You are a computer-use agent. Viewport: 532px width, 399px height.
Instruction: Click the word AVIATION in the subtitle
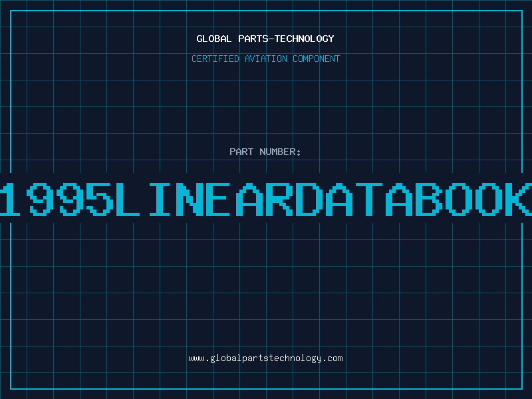tap(266, 59)
